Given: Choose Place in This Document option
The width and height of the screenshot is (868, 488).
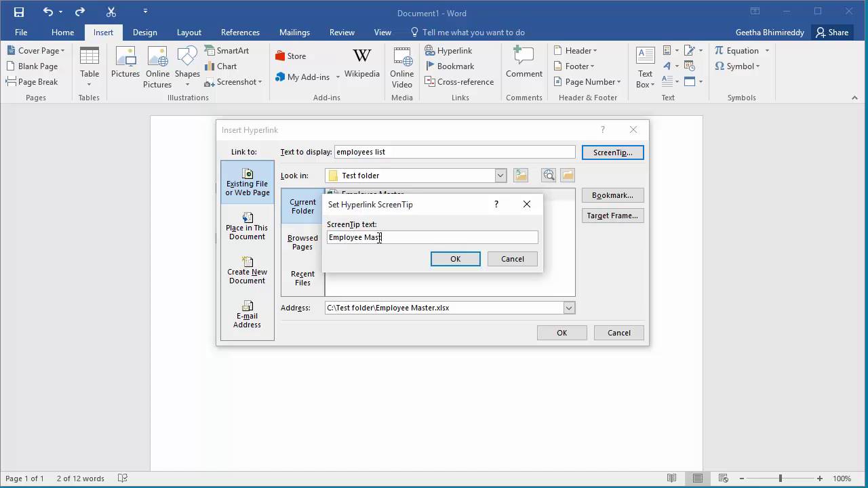Looking at the screenshot, I should (x=247, y=226).
